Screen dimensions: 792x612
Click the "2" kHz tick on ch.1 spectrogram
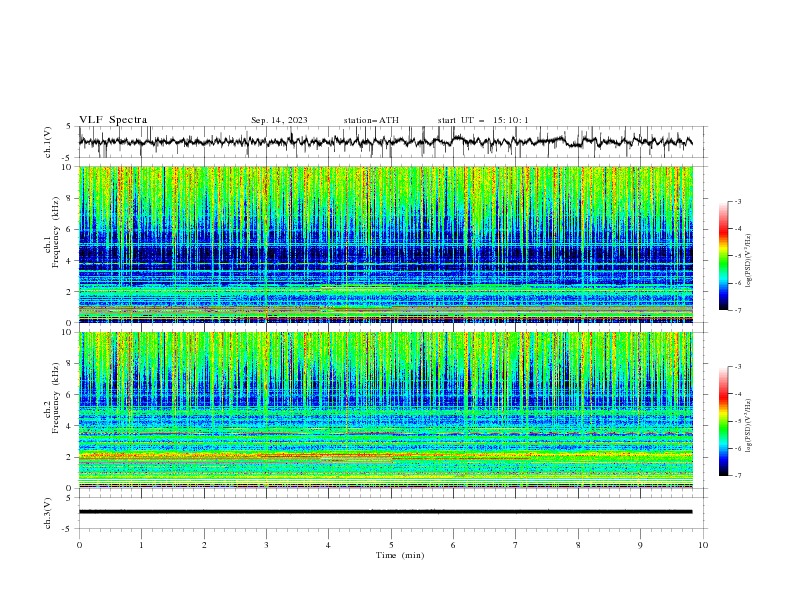click(x=71, y=292)
